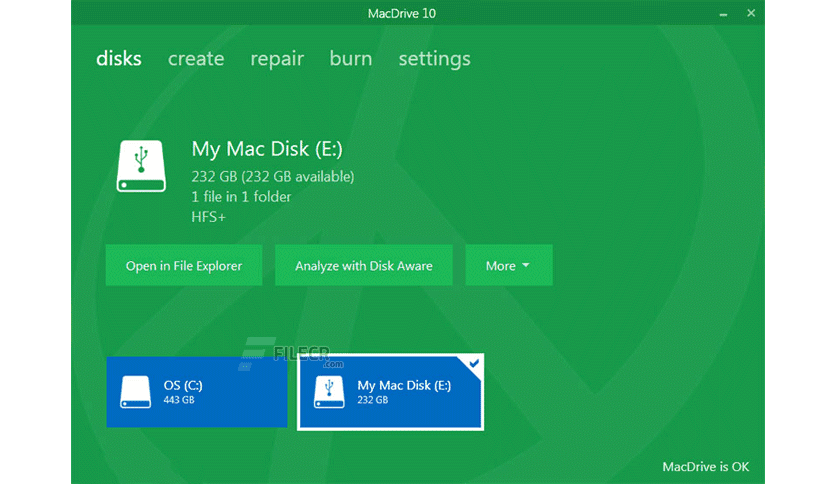
Task: Switch to the disks tab
Action: pos(118,58)
